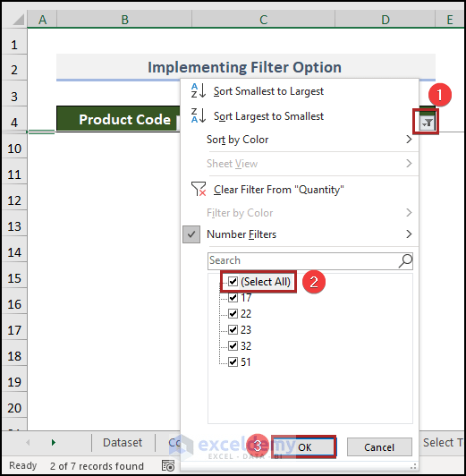Click the macro recording status bar icon

coord(168,465)
